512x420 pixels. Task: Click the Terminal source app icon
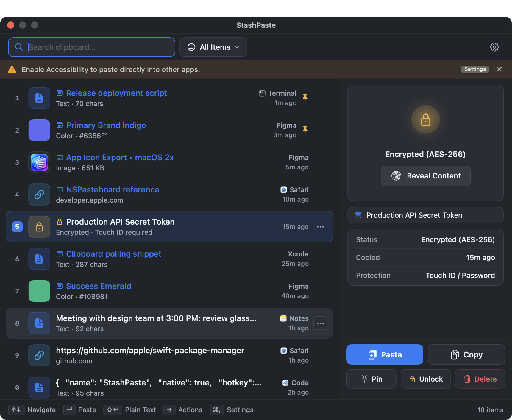tap(262, 93)
